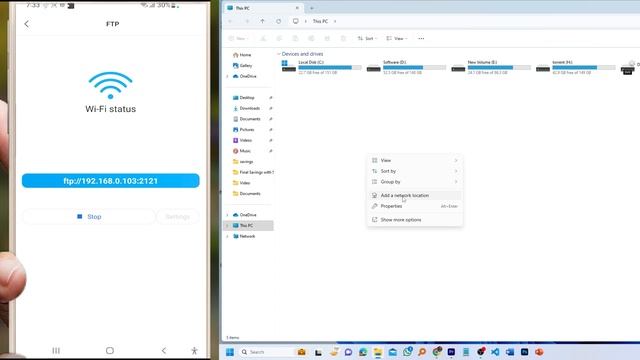The height and width of the screenshot is (360, 640).
Task: Open Visual Studio Code from taskbar
Action: [x=495, y=352]
